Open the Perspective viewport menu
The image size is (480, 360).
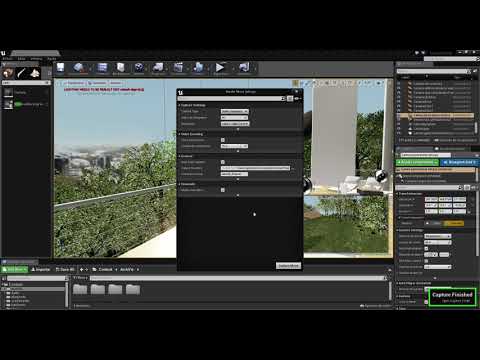[x=75, y=83]
